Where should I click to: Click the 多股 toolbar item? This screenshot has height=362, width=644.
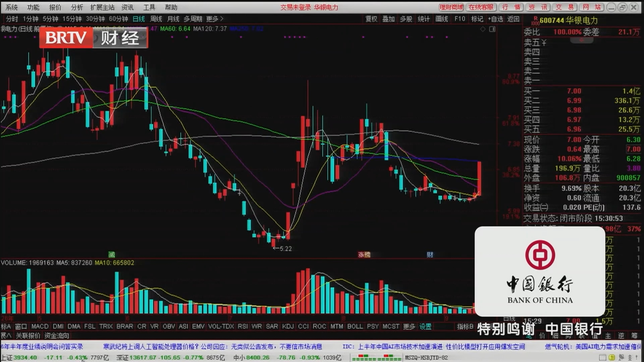[x=406, y=19]
